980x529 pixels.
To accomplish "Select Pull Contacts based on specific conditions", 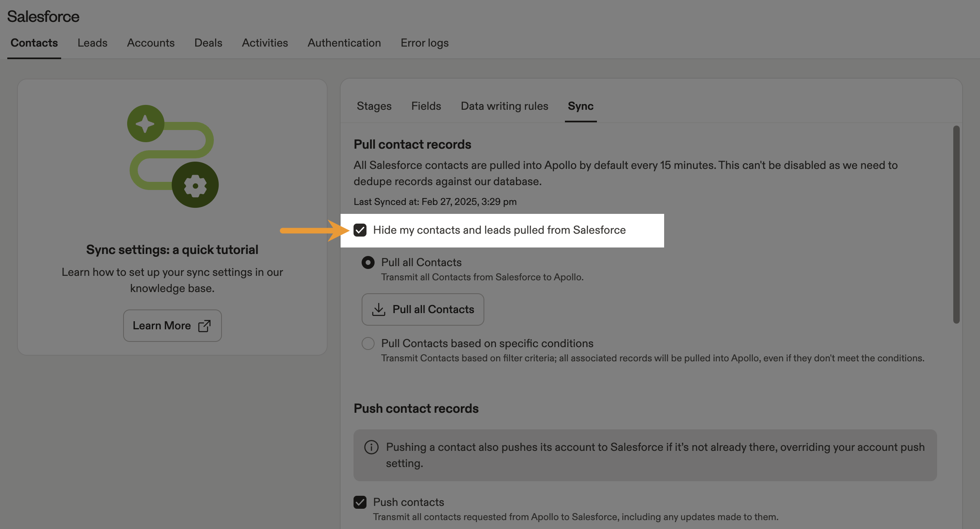I will coord(368,343).
